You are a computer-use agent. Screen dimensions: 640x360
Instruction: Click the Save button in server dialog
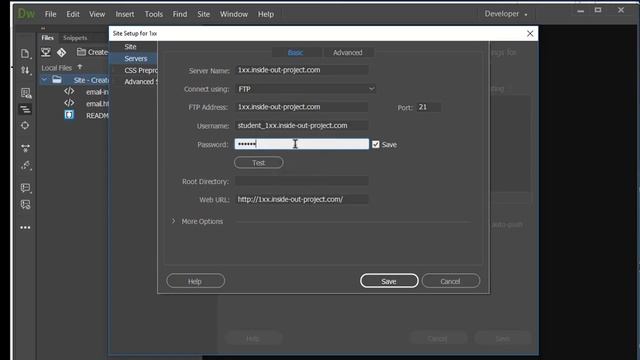pyautogui.click(x=389, y=281)
